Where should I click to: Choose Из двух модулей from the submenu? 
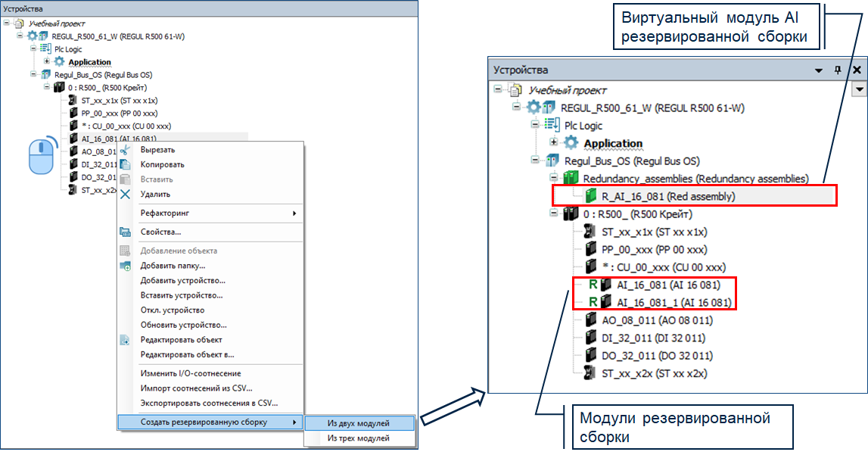(358, 423)
